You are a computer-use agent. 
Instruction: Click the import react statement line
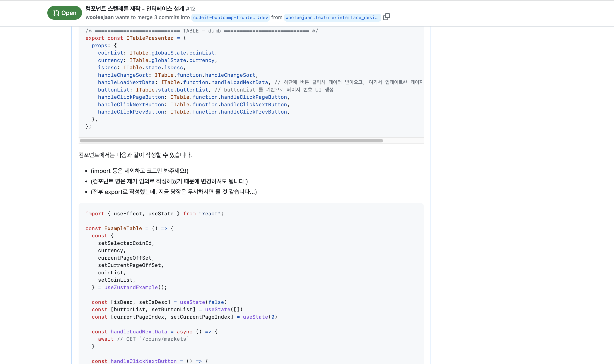[x=154, y=214]
